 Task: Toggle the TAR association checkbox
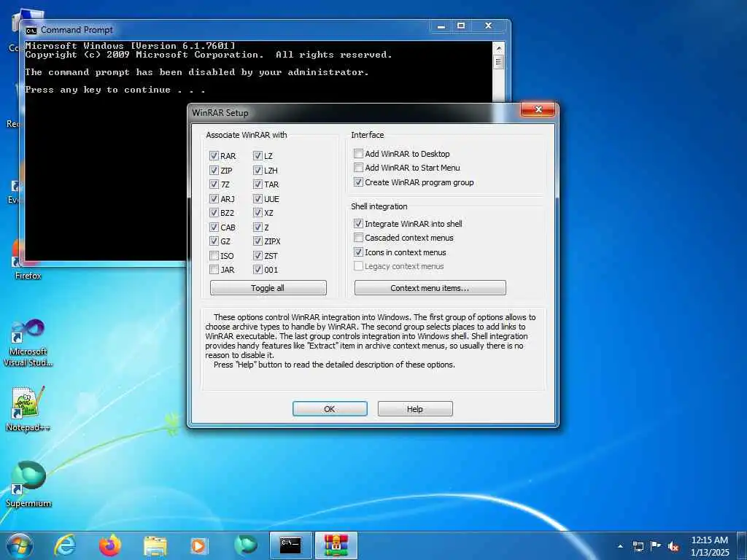point(258,184)
